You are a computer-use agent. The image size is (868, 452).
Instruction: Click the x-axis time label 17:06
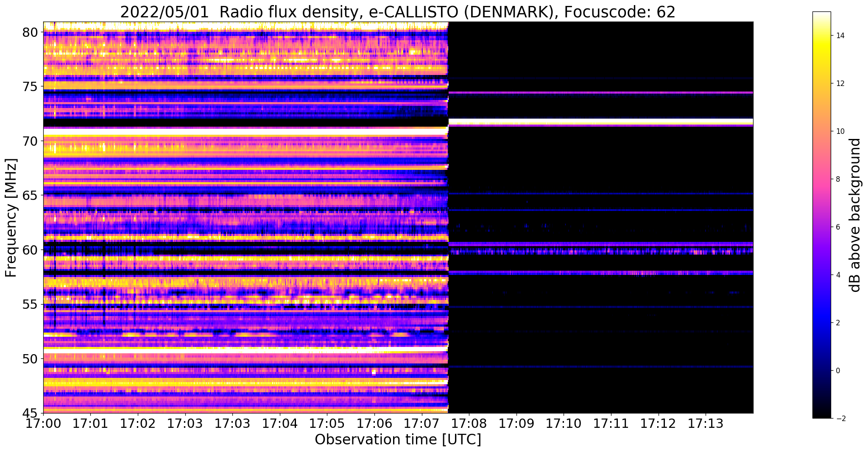(374, 423)
